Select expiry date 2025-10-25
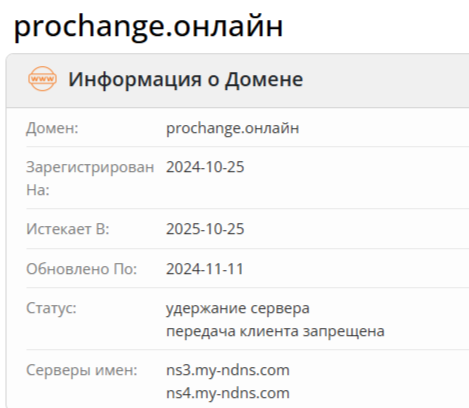This screenshot has width=469, height=408. (x=205, y=229)
